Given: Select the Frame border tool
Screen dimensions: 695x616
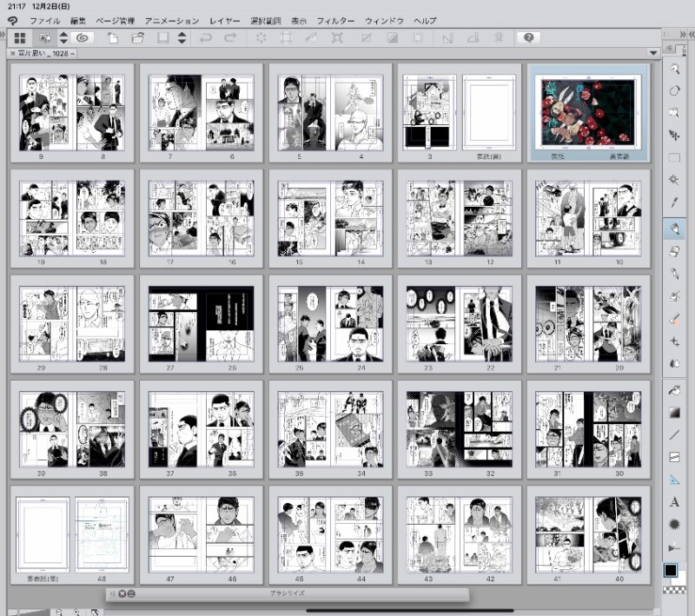Looking at the screenshot, I should point(674,457).
